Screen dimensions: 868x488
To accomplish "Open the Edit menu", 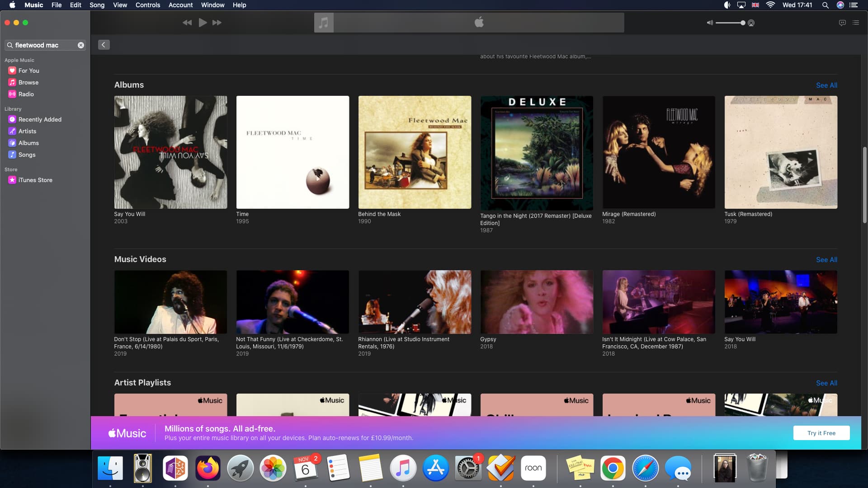I will tap(75, 5).
